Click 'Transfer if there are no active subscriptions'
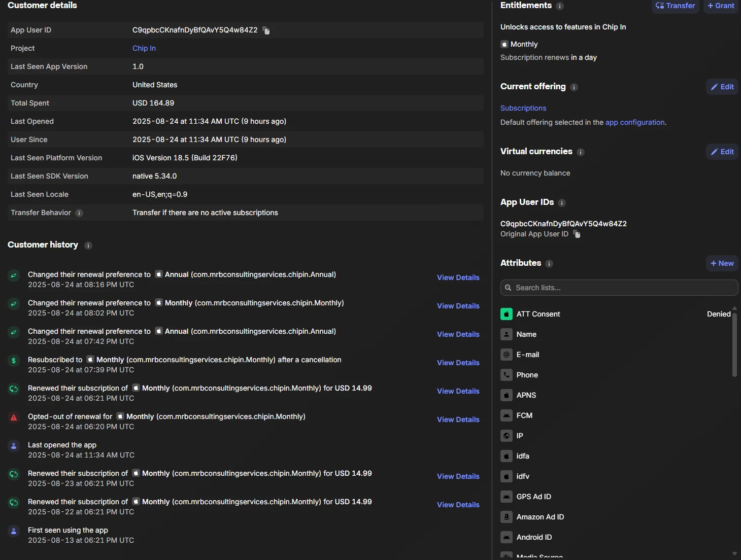This screenshot has width=741, height=560. point(205,213)
